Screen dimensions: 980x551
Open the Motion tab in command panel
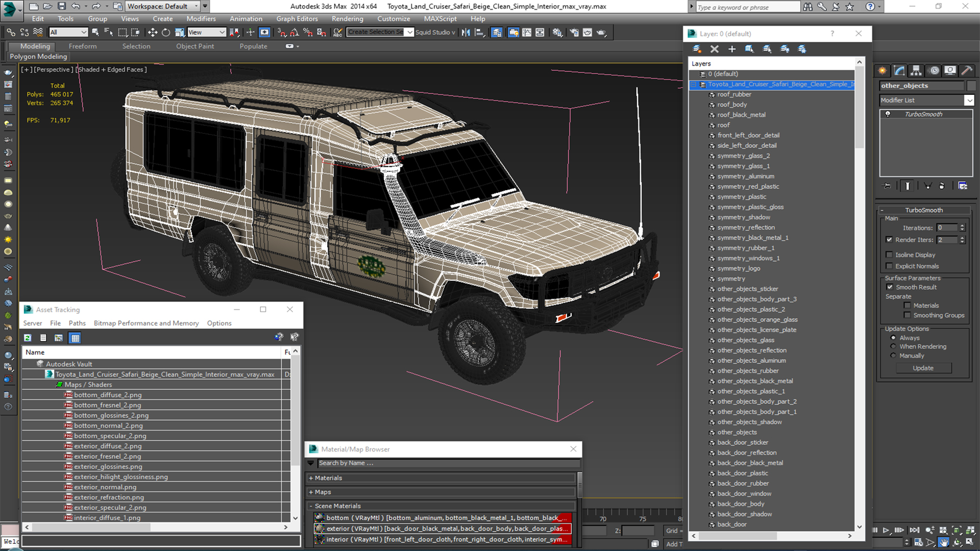934,70
